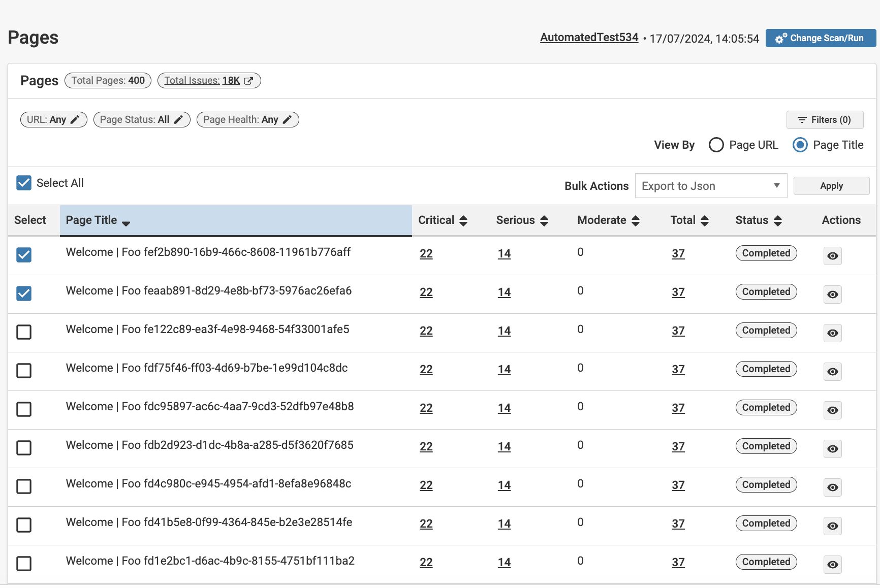Click Change Scan/Run button
880x588 pixels.
[x=820, y=38]
